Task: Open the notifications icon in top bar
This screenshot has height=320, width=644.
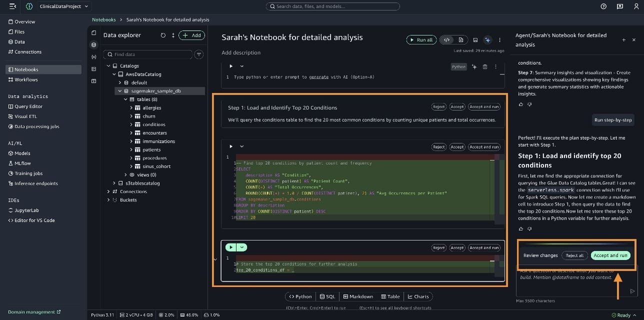Action: (620, 6)
